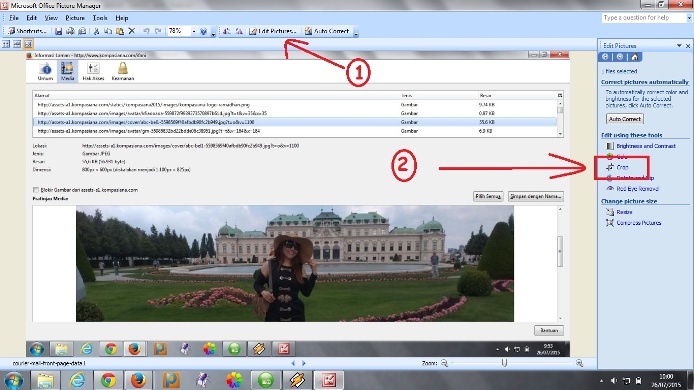Click Edit Pictures toolbar button
Screen dimensions: 694x390
[x=272, y=31]
